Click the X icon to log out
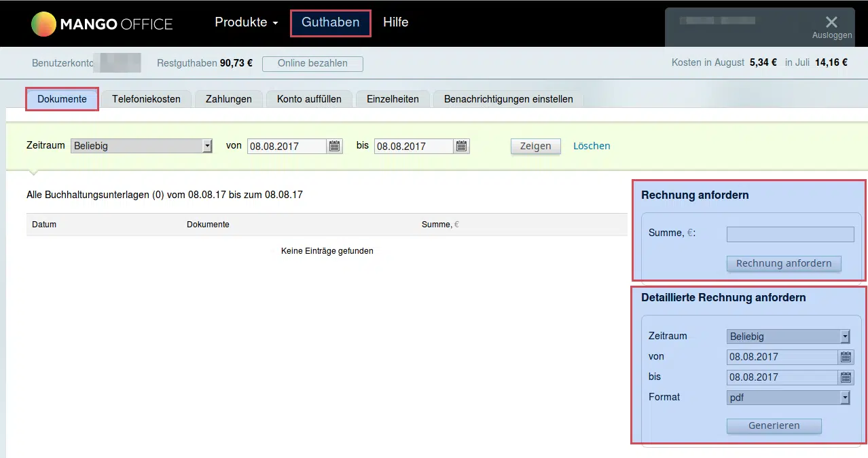 831,22
